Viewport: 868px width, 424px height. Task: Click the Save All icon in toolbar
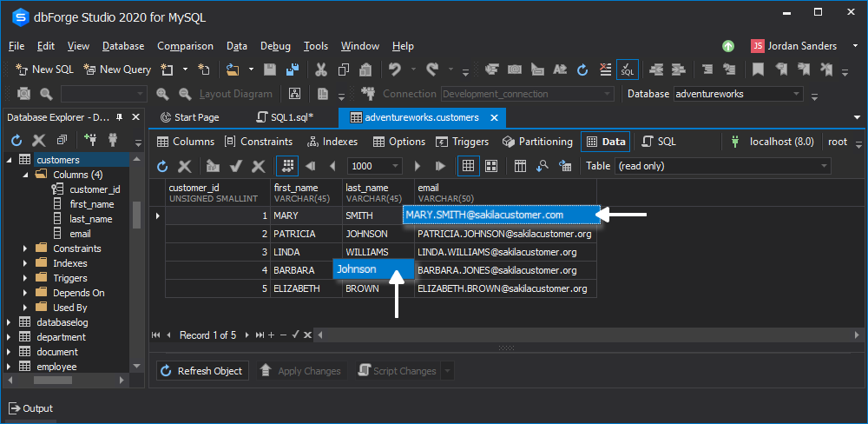[x=293, y=70]
